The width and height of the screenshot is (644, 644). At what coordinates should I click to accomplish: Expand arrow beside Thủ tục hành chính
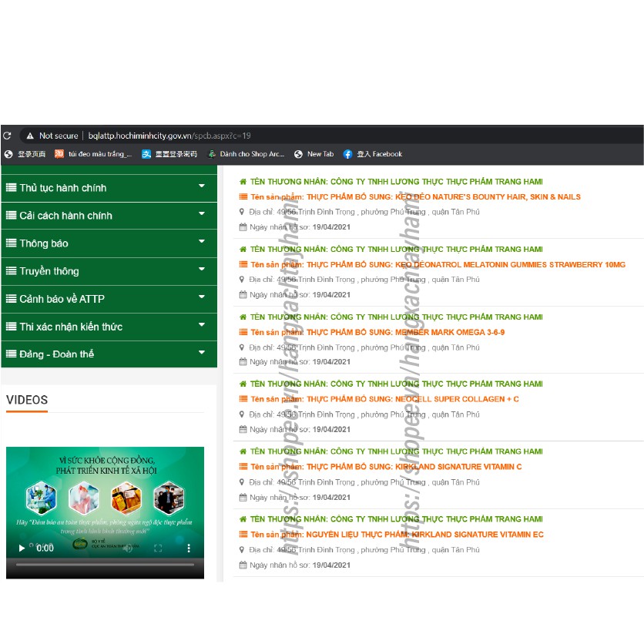[x=202, y=186]
